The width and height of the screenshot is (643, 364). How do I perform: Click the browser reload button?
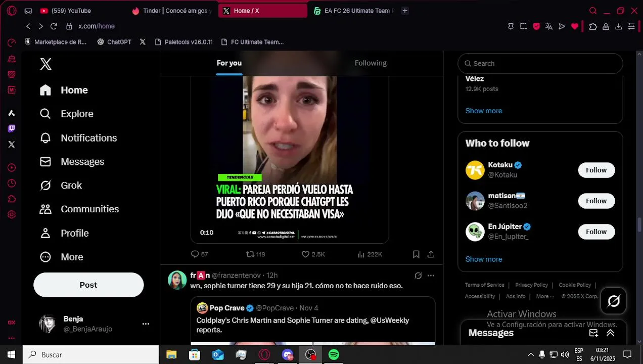point(54,26)
